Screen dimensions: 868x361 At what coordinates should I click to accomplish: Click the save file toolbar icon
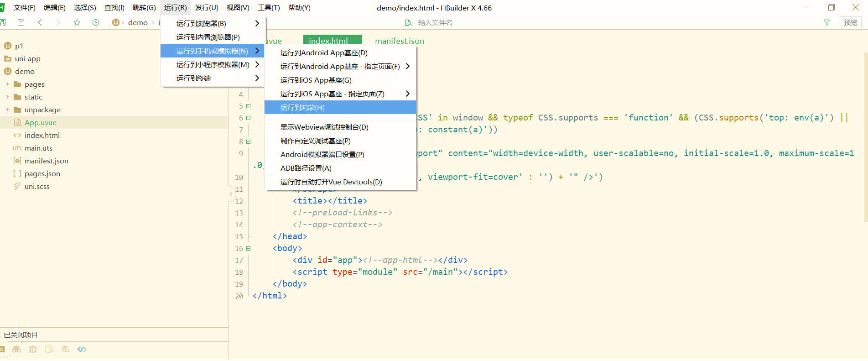tap(21, 22)
